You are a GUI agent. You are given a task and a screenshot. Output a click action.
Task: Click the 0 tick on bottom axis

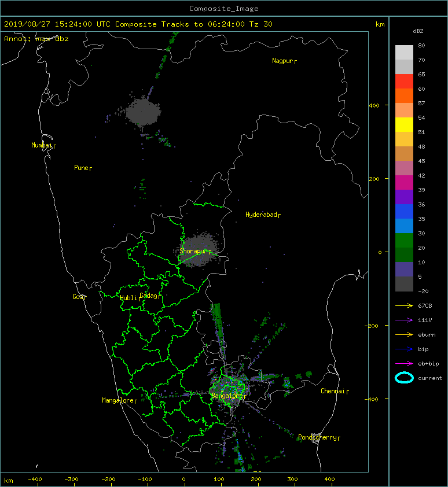[x=184, y=479]
